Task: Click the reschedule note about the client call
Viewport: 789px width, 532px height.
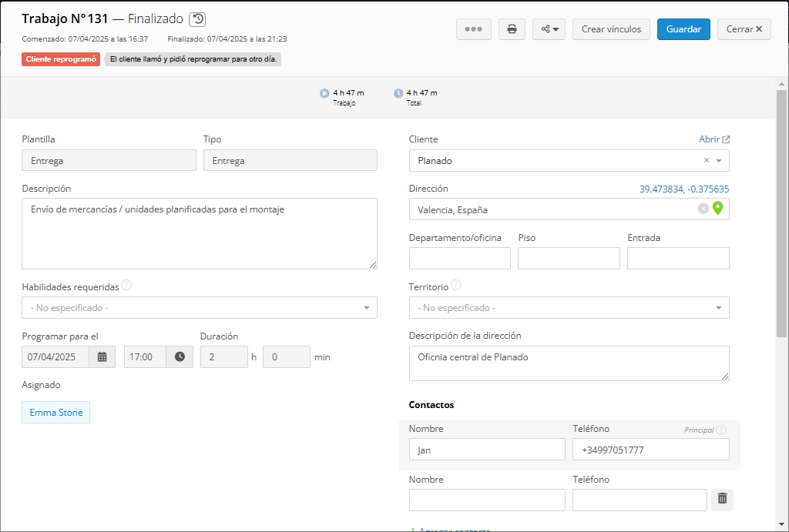Action: tap(193, 59)
